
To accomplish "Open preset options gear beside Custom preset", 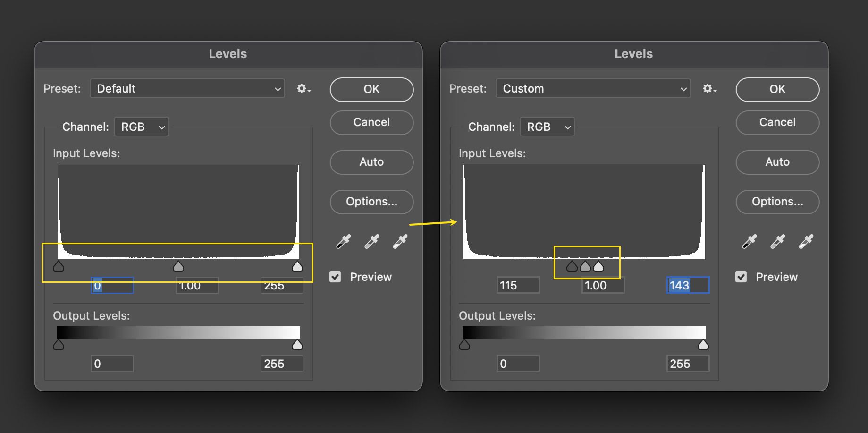I will tap(709, 89).
